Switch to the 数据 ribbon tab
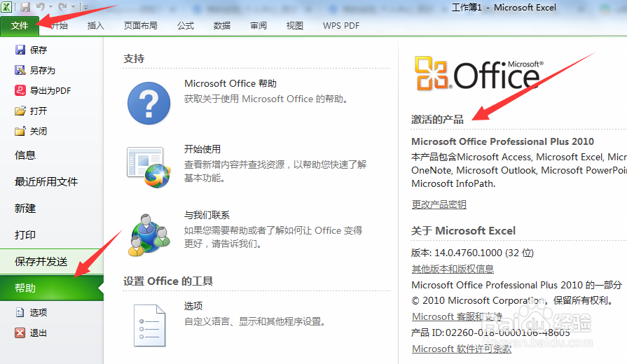Image resolution: width=627 pixels, height=364 pixels. (x=222, y=26)
